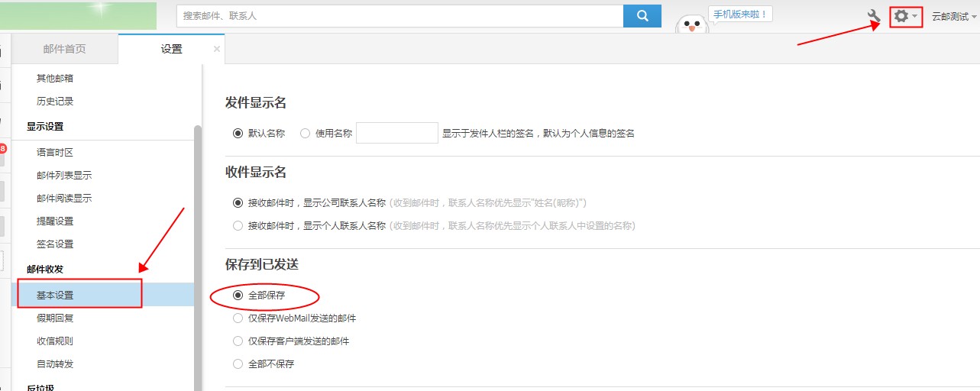The image size is (980, 391).
Task: Choose 全部不保存 option
Action: [238, 364]
